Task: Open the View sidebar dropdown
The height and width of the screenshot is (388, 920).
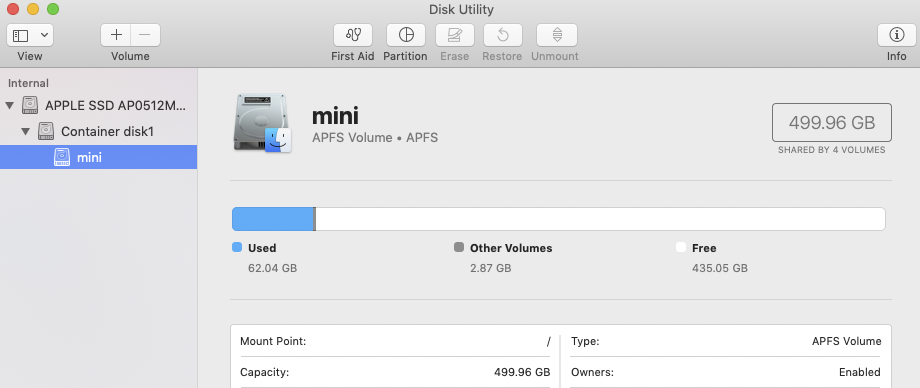Action: (x=30, y=35)
